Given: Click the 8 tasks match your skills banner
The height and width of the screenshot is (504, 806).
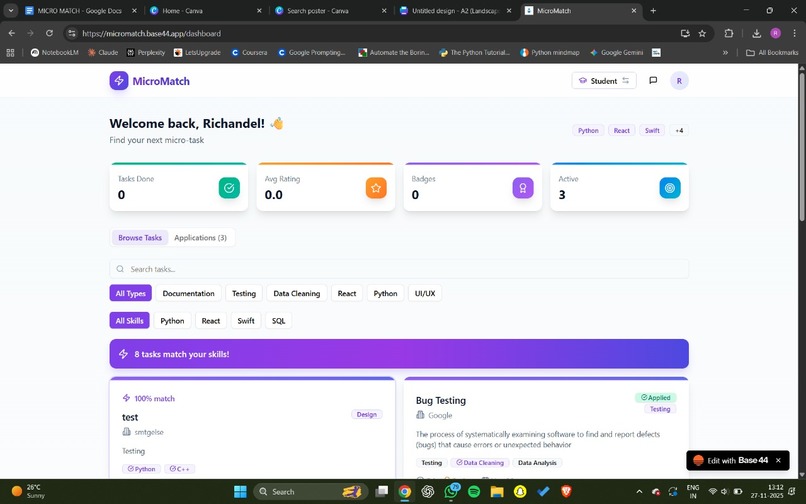Looking at the screenshot, I should 399,354.
